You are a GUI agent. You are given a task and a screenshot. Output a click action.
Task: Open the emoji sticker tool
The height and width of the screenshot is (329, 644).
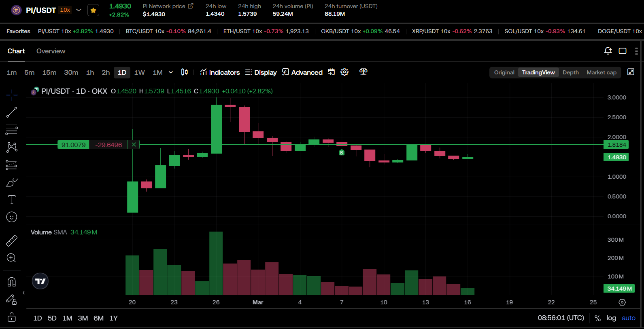tap(12, 217)
